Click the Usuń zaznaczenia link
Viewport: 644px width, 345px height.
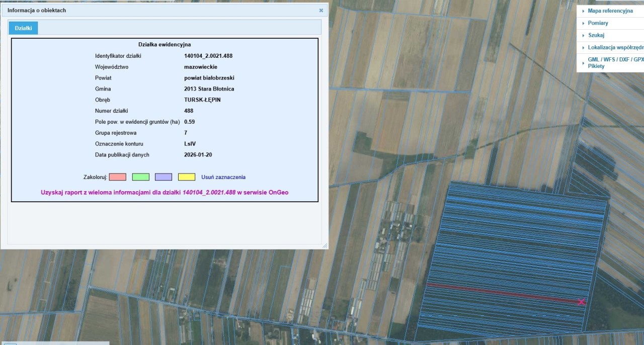point(223,177)
